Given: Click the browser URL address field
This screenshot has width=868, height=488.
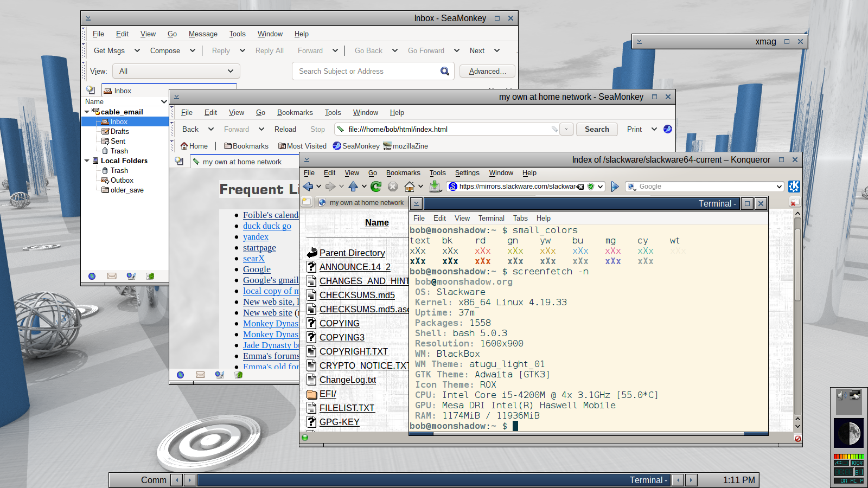Looking at the screenshot, I should point(449,129).
